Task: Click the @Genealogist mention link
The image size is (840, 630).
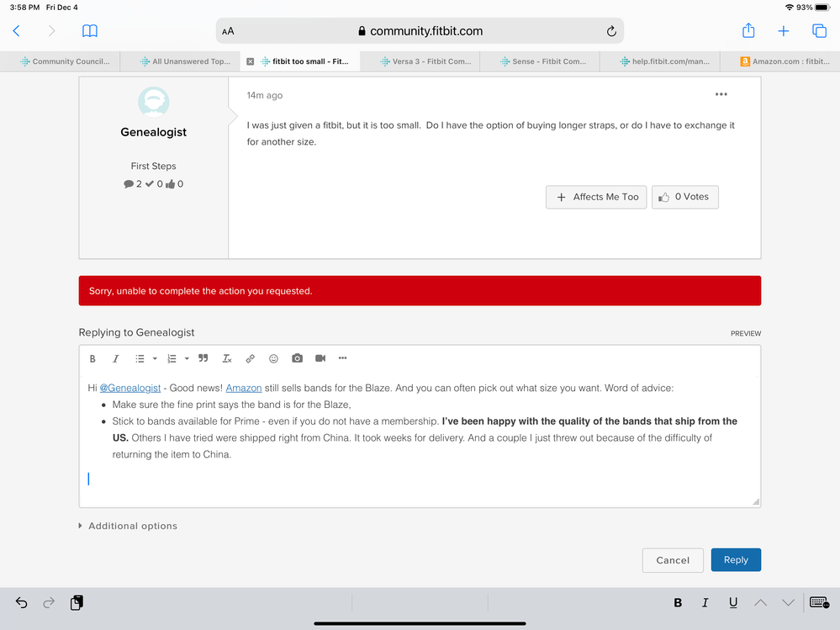Action: [x=130, y=388]
